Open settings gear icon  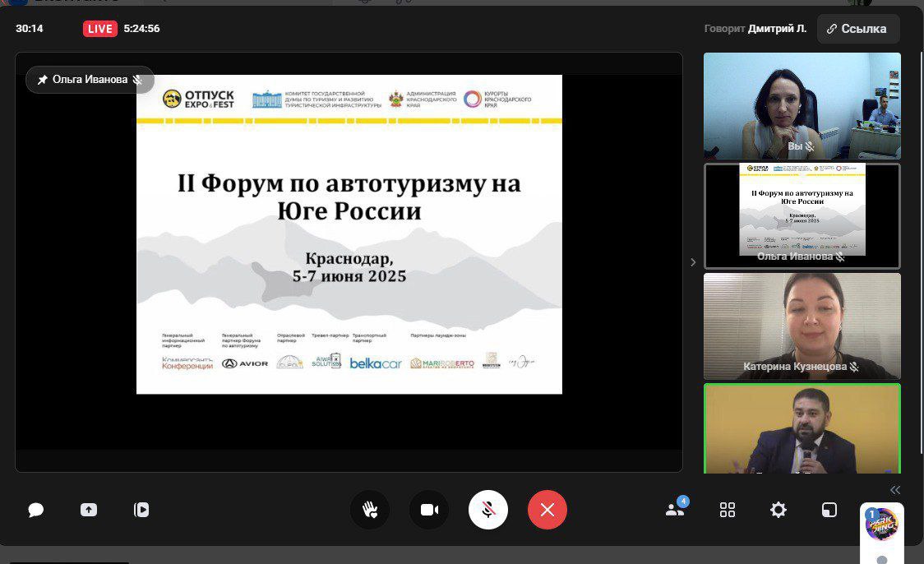pos(778,510)
